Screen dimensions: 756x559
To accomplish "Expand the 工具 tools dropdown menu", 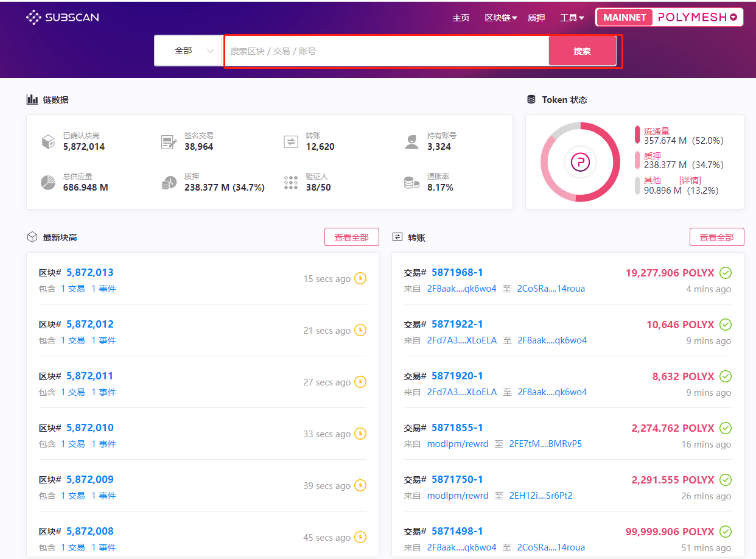I will coord(572,18).
